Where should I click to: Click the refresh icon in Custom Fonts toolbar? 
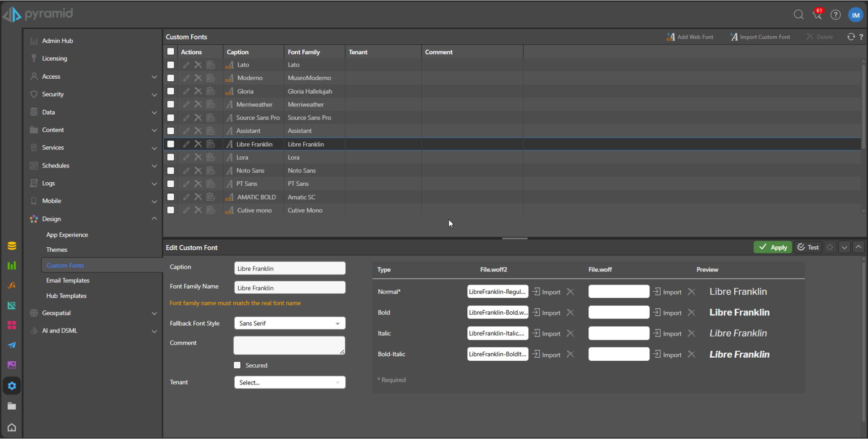point(851,37)
